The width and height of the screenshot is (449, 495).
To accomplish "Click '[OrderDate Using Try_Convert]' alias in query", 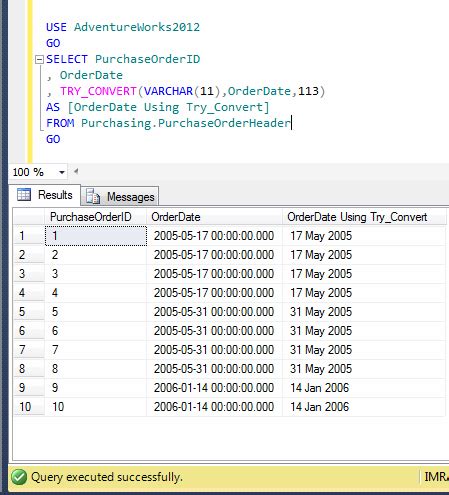I will 168,107.
